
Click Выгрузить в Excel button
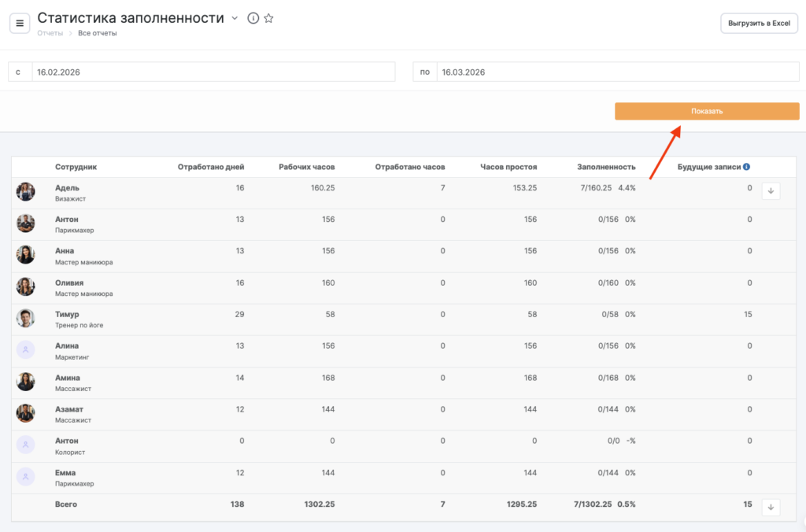pos(759,23)
